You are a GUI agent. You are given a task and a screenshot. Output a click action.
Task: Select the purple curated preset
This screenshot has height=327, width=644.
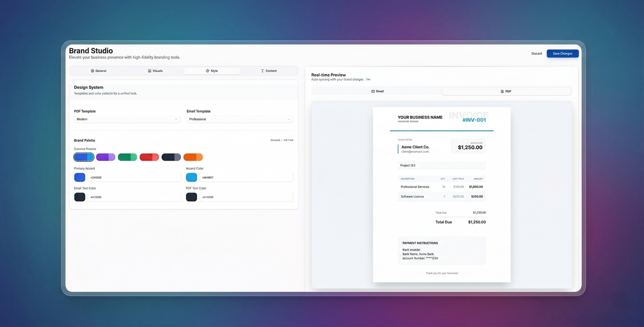click(106, 157)
